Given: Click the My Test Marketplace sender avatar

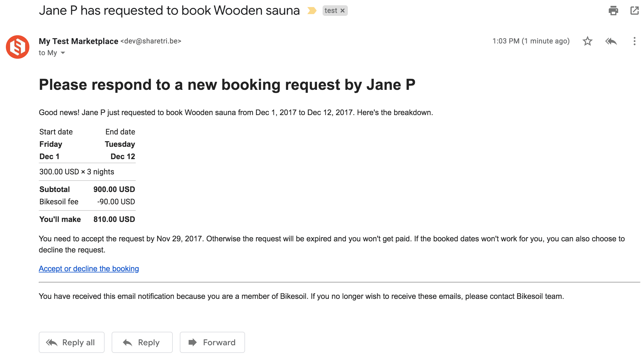Looking at the screenshot, I should [x=18, y=47].
